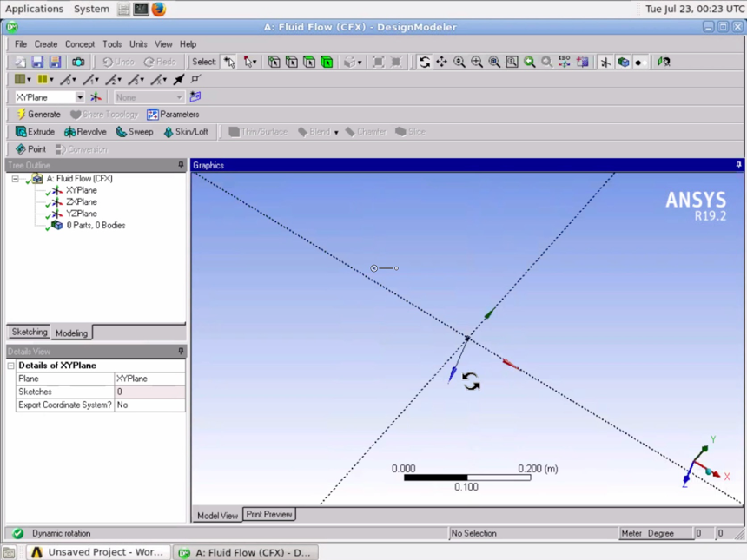Click the New Plane icon
The height and width of the screenshot is (560, 747).
pyautogui.click(x=96, y=97)
